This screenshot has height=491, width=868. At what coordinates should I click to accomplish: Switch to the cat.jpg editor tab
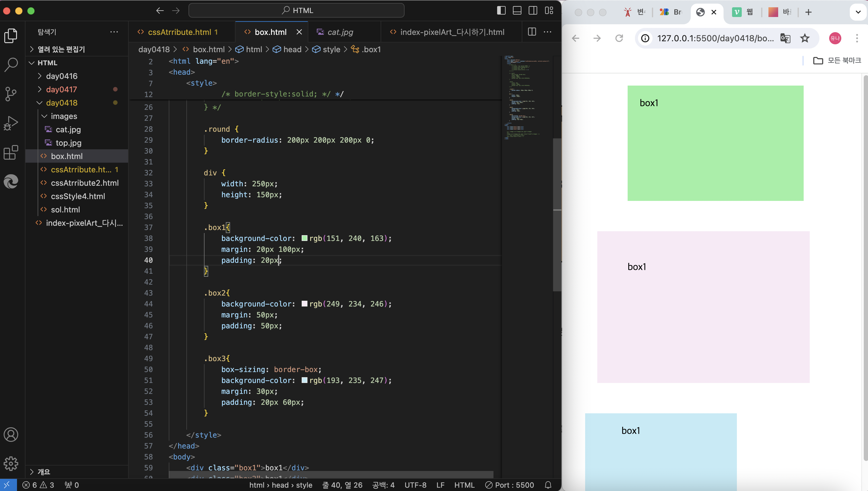340,32
